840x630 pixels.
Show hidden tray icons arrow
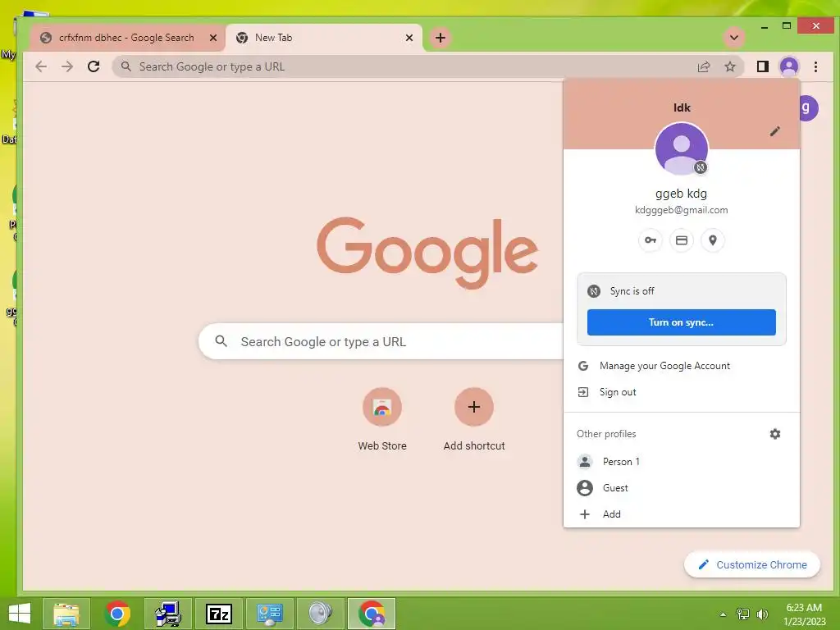(723, 614)
